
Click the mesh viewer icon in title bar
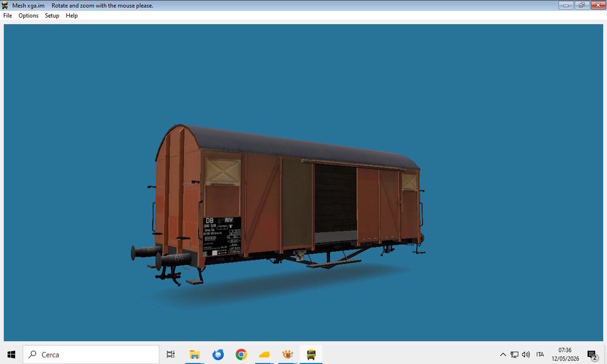pos(5,5)
